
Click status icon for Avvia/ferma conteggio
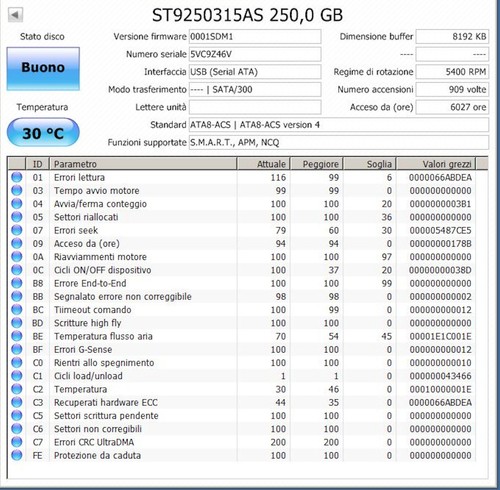click(17, 204)
